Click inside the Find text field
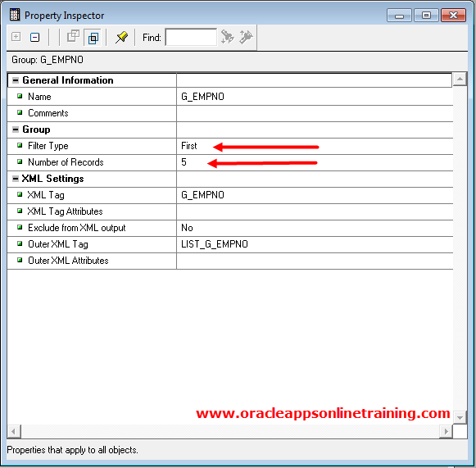The height and width of the screenshot is (468, 476). click(x=191, y=37)
